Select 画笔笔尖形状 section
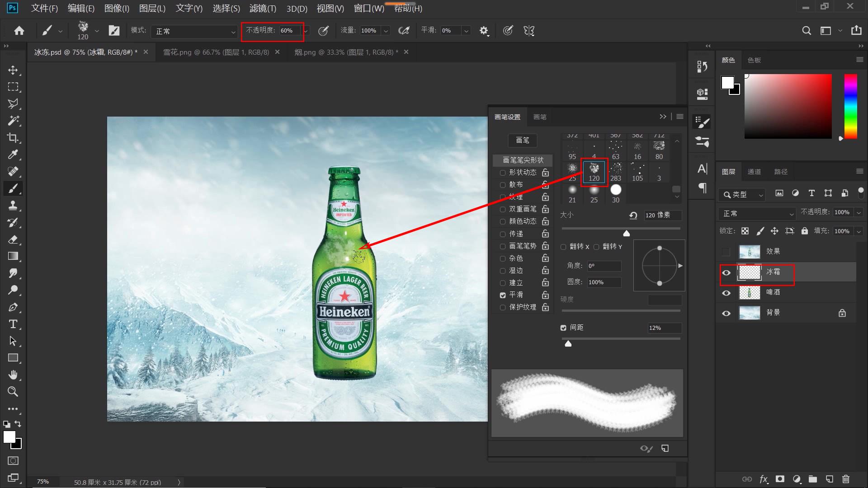This screenshot has height=488, width=868. 523,160
